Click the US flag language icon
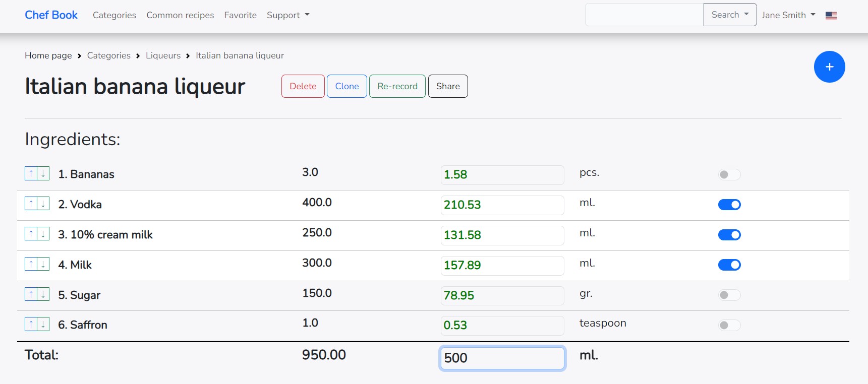The width and height of the screenshot is (868, 384). tap(831, 16)
